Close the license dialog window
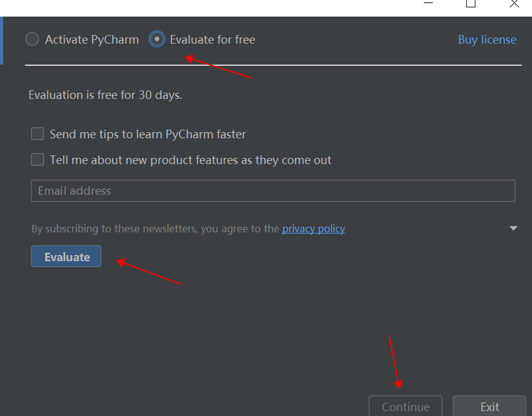The width and height of the screenshot is (532, 416). (514, 4)
